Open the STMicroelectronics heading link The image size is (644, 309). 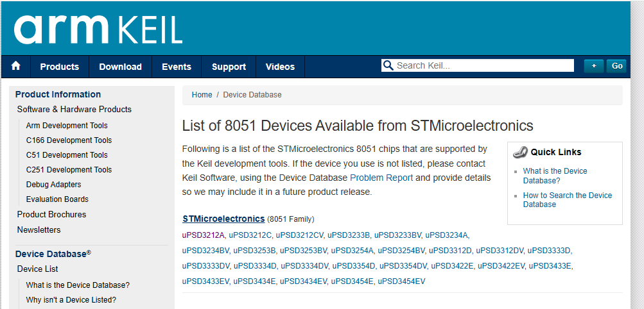click(x=224, y=219)
